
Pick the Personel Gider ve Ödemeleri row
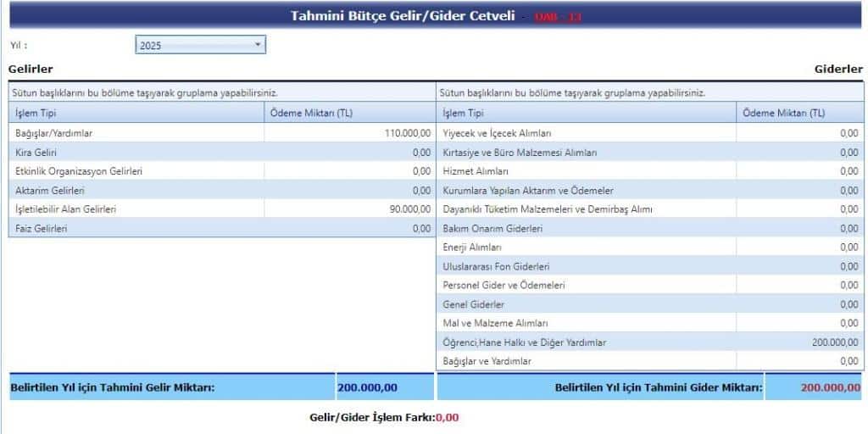585,286
